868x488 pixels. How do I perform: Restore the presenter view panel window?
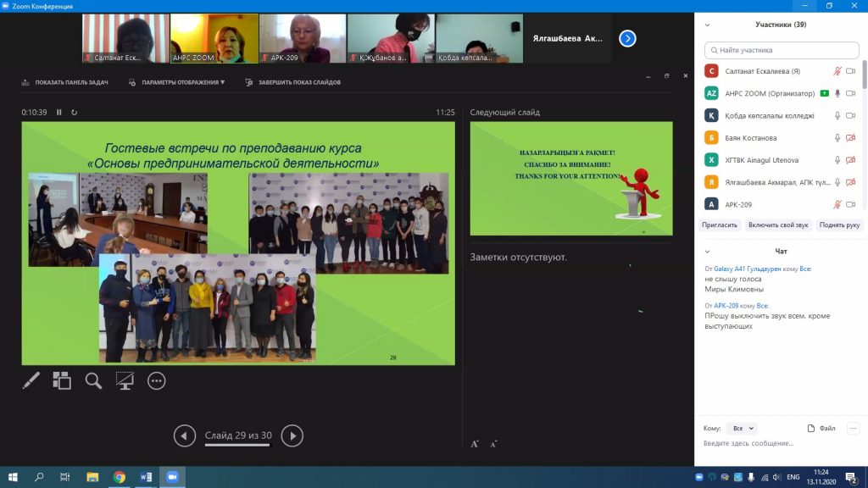point(667,76)
